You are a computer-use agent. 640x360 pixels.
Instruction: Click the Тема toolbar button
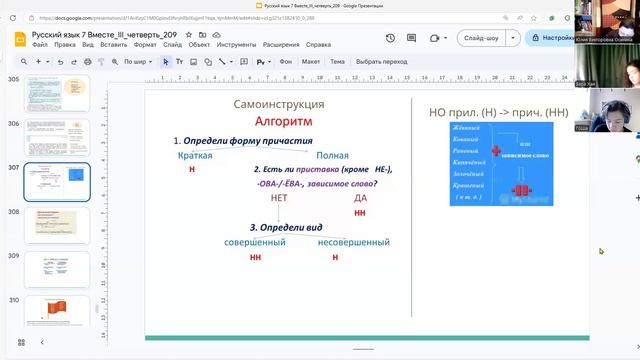click(x=337, y=62)
